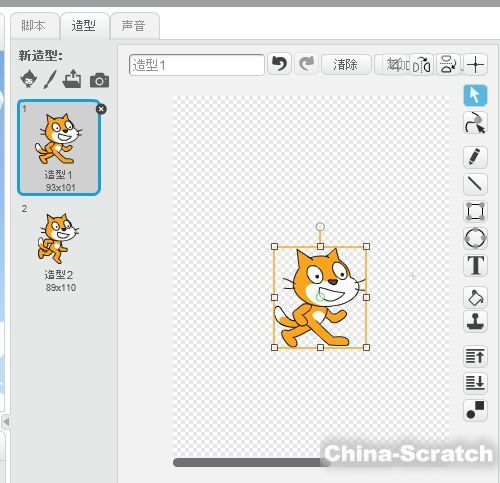Screen dimensions: 500x483
Task: Click the round rotation handle above the selection
Action: pos(320,227)
